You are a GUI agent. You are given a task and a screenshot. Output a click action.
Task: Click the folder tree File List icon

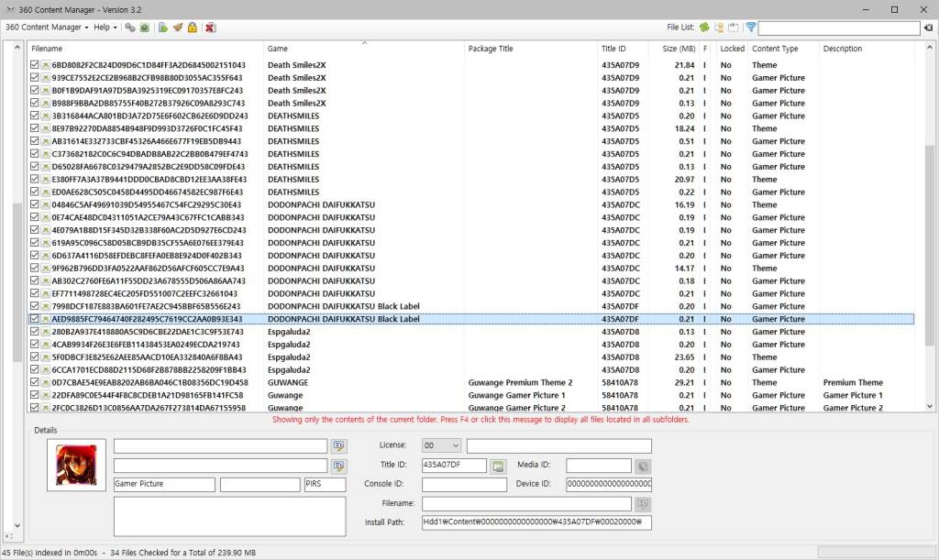click(719, 27)
